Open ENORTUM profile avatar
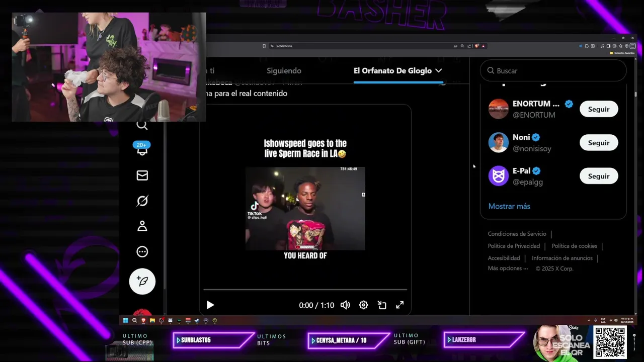 (499, 109)
